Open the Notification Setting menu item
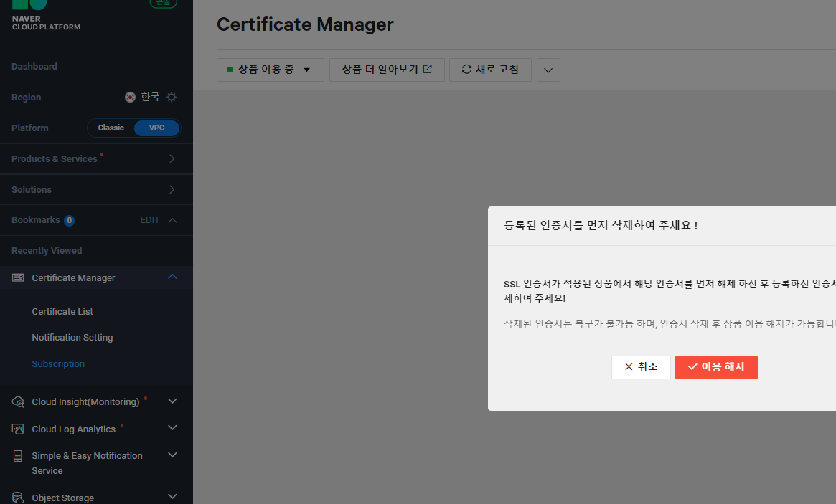 coord(72,338)
